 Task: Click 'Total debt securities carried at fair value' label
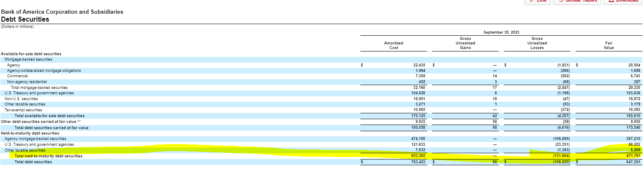(51, 127)
